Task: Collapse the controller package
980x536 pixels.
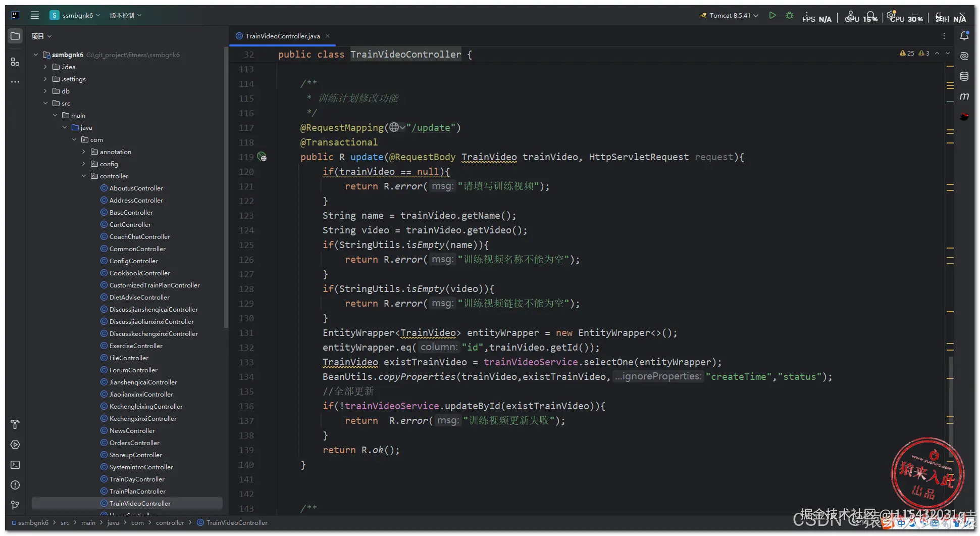Action: 84,176
